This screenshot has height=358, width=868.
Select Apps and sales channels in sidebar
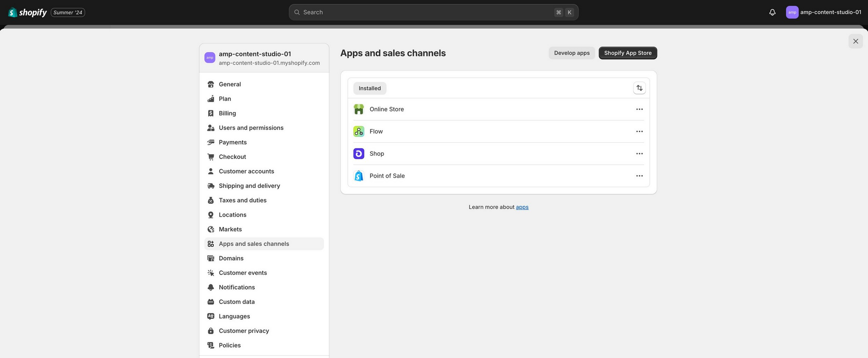click(264, 244)
